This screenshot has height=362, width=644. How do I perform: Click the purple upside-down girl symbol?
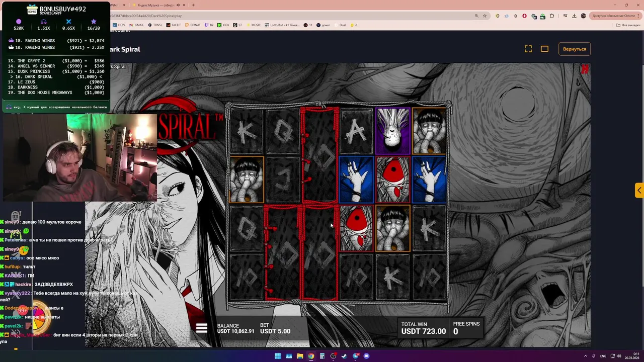pos(392,130)
